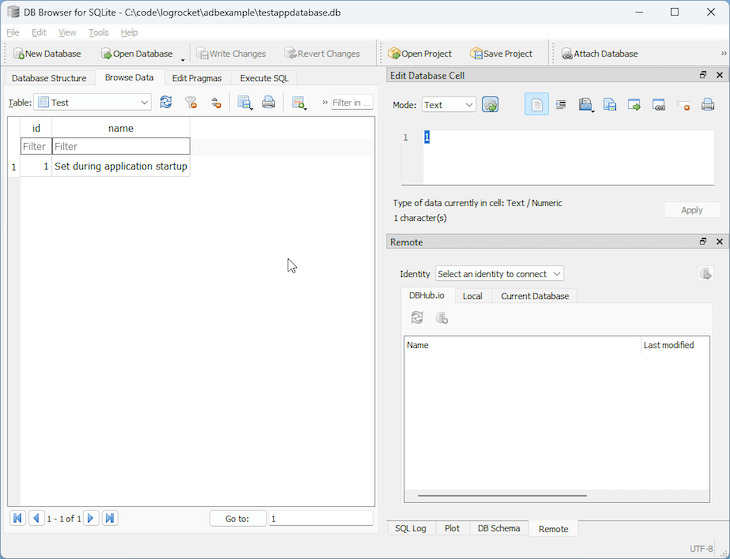
Task: Go to the last record
Action: (110, 518)
